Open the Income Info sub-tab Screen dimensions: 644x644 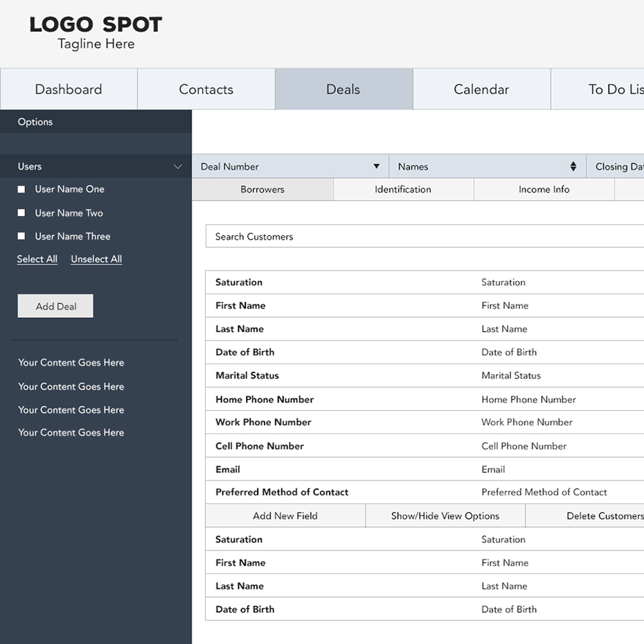coord(544,189)
